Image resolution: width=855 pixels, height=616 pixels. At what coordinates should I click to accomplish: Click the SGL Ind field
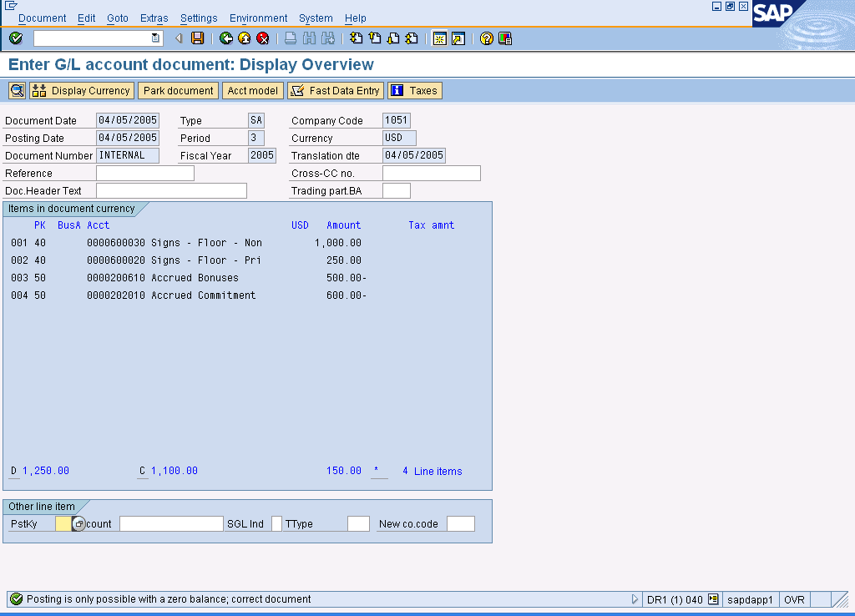pyautogui.click(x=276, y=524)
